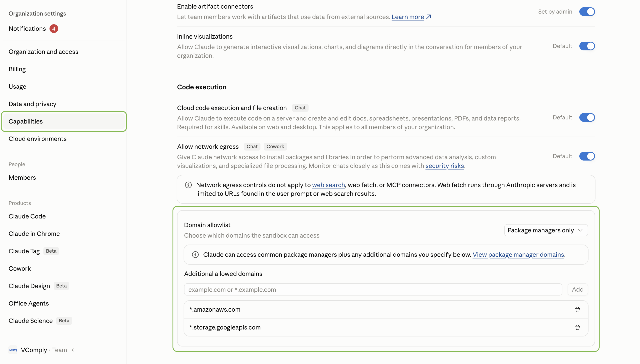
Task: Click the VComply organization logo
Action: coord(13,350)
